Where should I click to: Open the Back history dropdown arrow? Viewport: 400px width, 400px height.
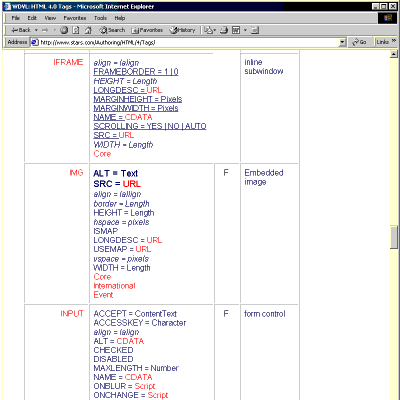(x=36, y=30)
